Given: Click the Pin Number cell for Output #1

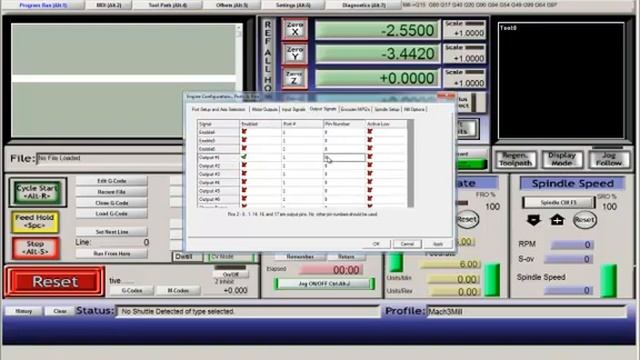Looking at the screenshot, I should pos(344,157).
